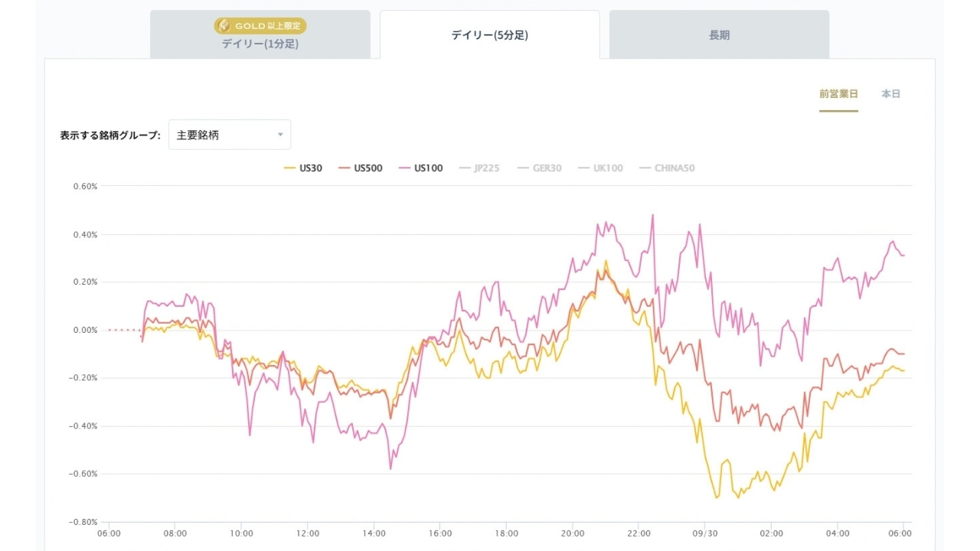Toggle the US500 series in the legend
Image resolution: width=980 pixels, height=551 pixels.
click(x=361, y=168)
